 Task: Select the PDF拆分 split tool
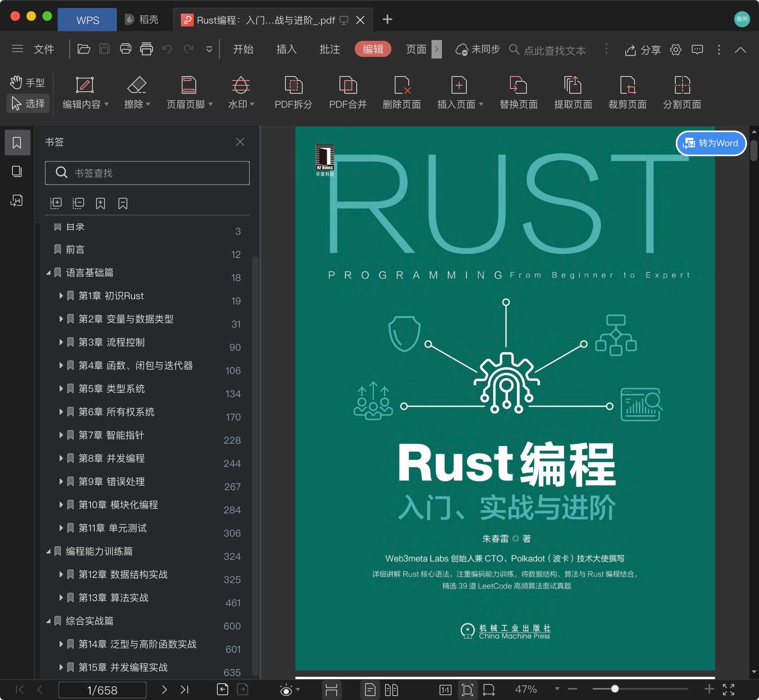pos(293,93)
